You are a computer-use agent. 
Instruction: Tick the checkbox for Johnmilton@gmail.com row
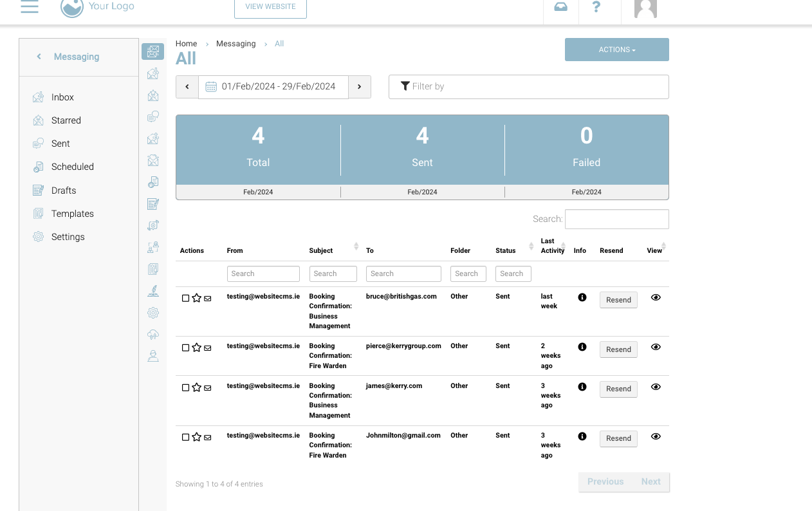coord(186,438)
